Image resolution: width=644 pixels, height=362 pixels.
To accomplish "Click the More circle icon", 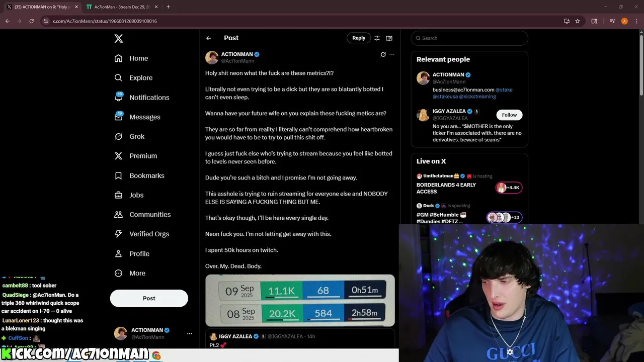I will coord(118,273).
